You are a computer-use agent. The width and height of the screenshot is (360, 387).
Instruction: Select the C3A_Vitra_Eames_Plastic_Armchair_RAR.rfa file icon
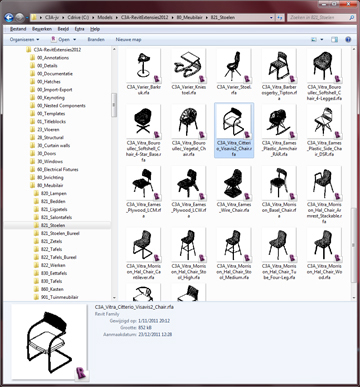click(x=279, y=122)
